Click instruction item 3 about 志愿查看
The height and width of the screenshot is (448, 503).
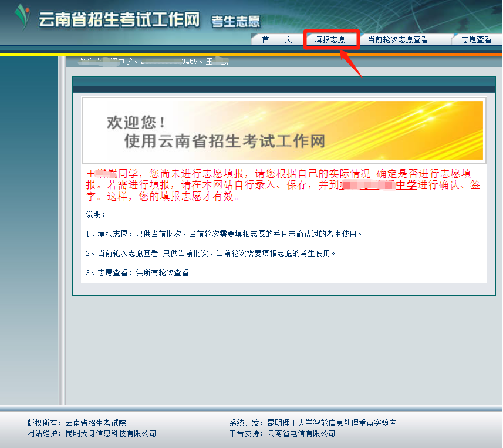[140, 272]
